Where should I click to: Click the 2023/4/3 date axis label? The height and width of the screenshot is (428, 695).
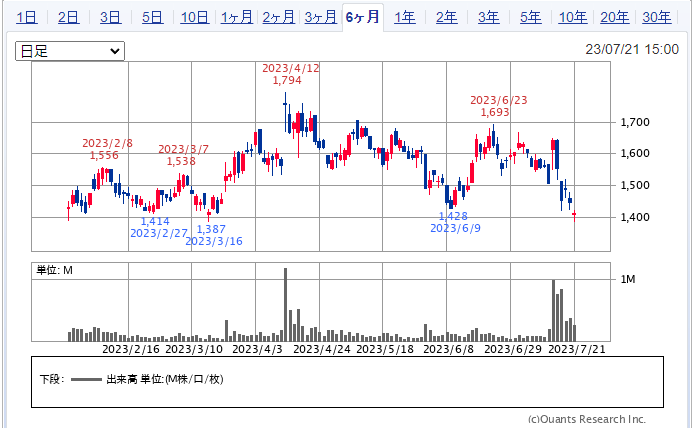click(x=257, y=349)
